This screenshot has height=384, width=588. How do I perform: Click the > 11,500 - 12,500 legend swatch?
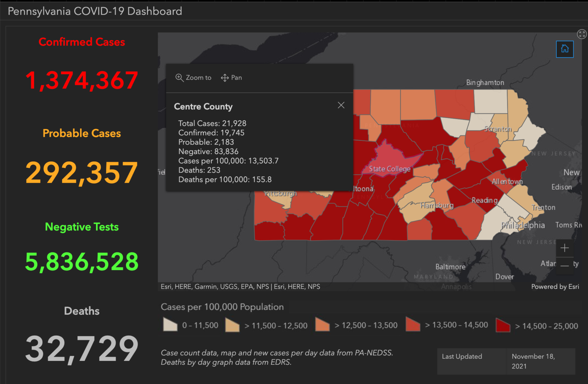(232, 325)
